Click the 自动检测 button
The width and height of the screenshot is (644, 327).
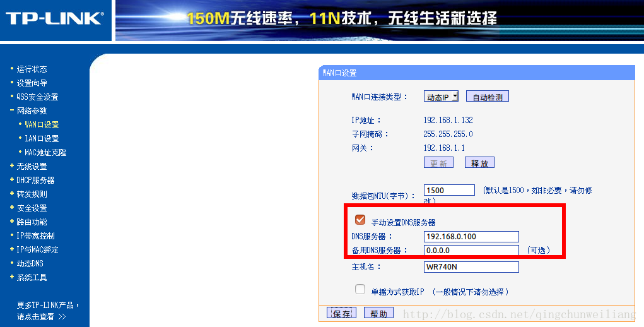[x=488, y=97]
